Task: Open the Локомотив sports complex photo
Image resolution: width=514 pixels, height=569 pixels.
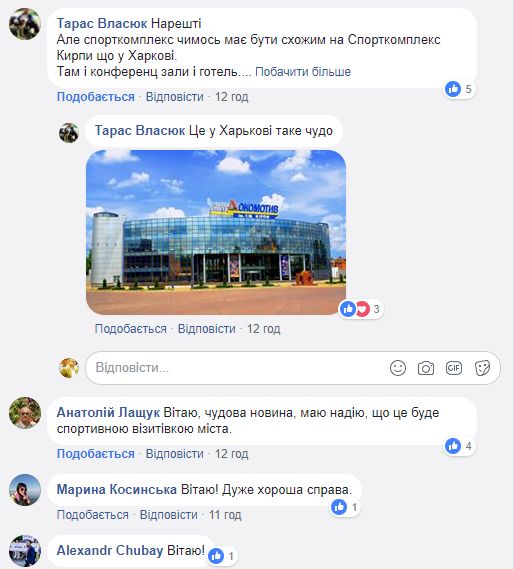Action: point(216,232)
